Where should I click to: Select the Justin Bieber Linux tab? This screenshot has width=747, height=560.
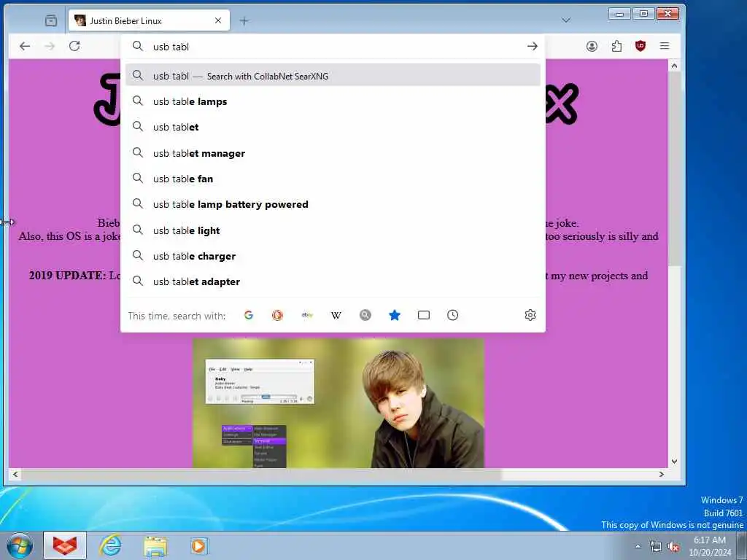pos(149,20)
